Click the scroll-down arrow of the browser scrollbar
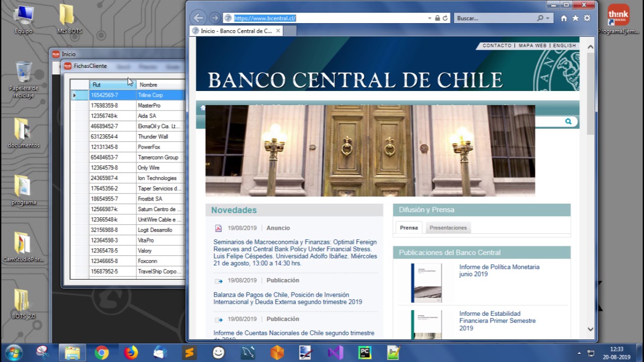Image resolution: width=644 pixels, height=362 pixels. pyautogui.click(x=590, y=329)
